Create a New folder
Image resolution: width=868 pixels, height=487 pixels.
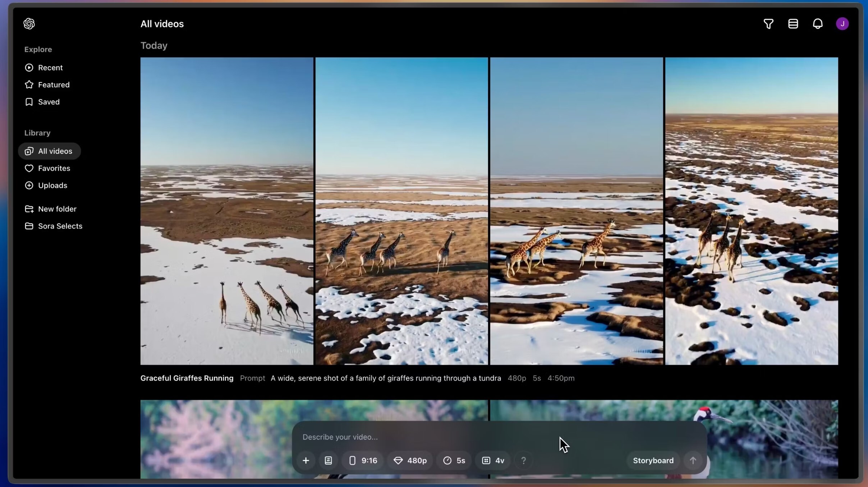[x=57, y=208]
